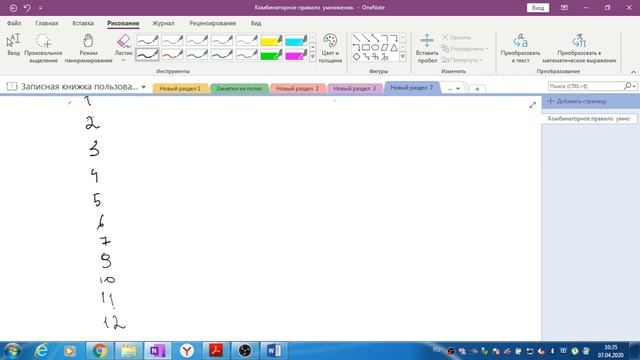Viewport: 640px width, 360px height.
Task: Switch to the Вставка tab
Action: click(83, 23)
